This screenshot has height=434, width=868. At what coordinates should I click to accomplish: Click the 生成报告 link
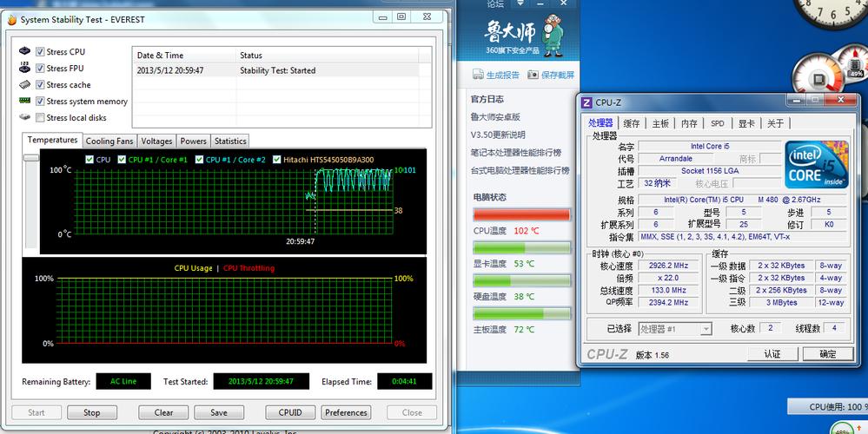(503, 75)
